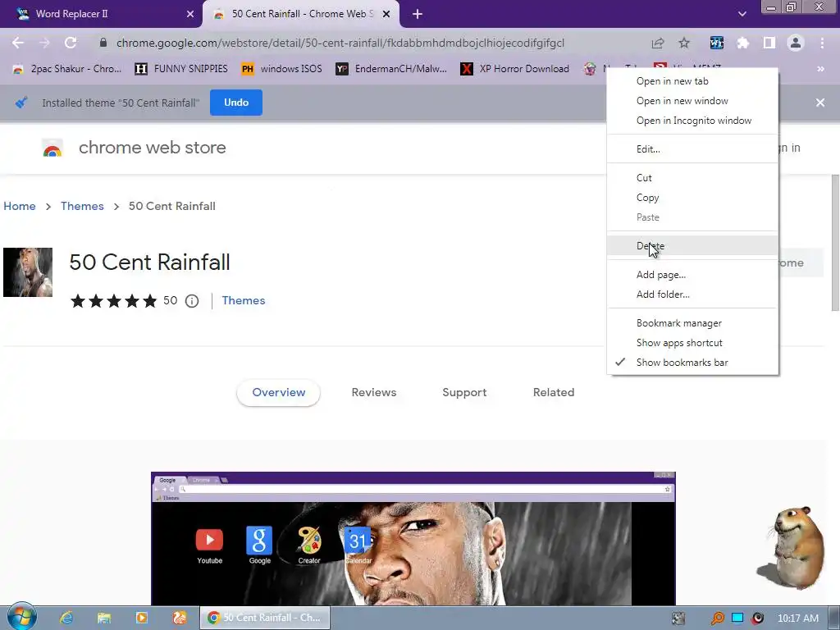Open the 2pac Shakur bookmark
The image size is (840, 630).
pos(67,69)
